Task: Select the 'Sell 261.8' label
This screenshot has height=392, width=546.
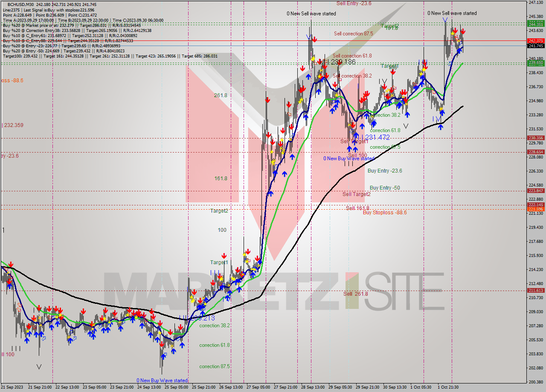Action: point(356,294)
